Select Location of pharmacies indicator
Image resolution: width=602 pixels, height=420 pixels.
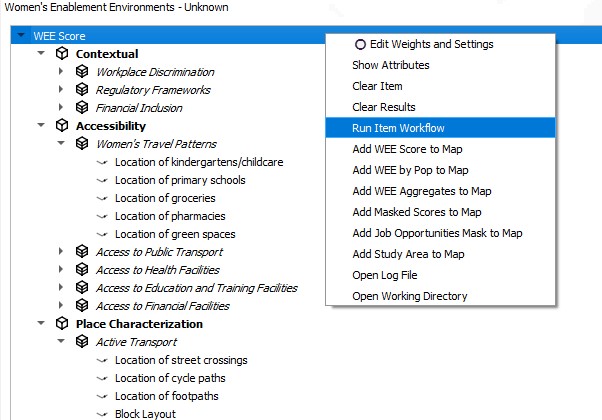[170, 216]
